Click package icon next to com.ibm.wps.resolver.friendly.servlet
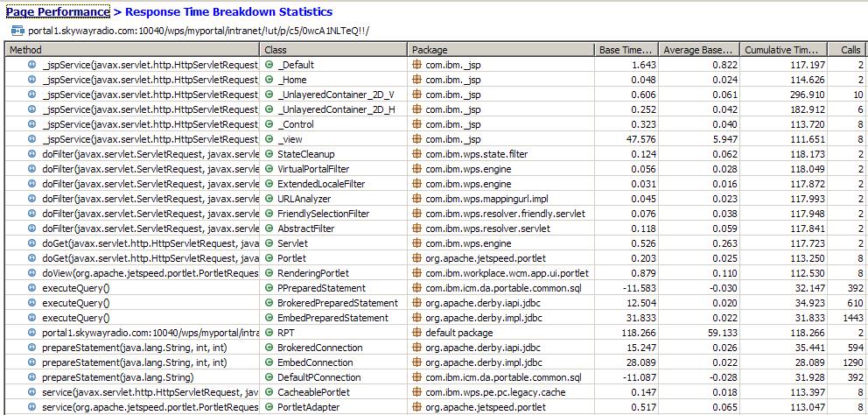The image size is (868, 415). (416, 214)
